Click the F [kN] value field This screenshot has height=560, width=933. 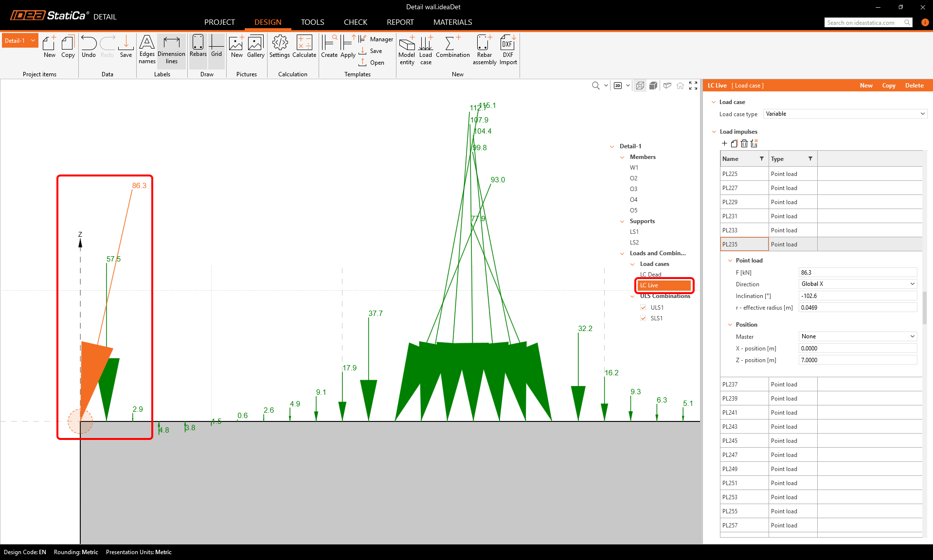click(857, 273)
